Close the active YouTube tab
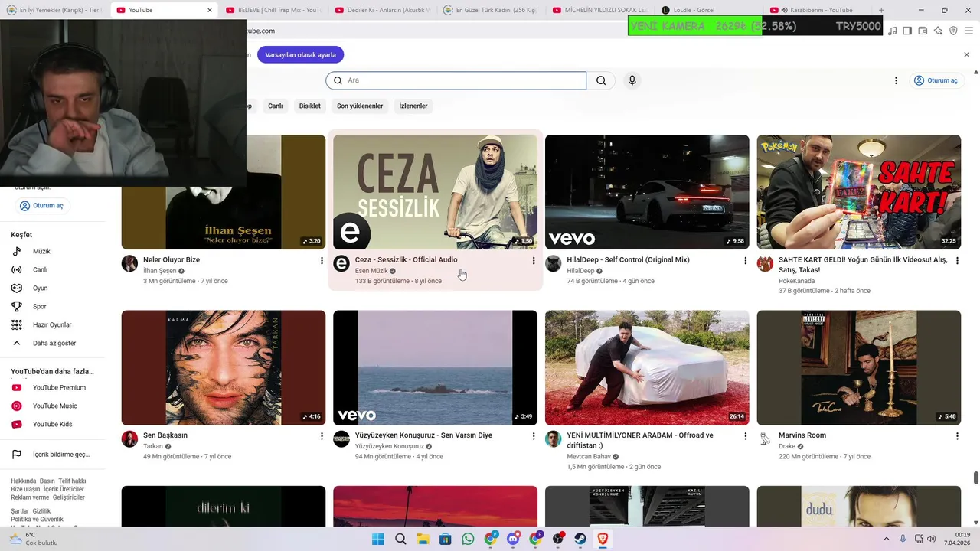Image resolution: width=980 pixels, height=551 pixels. pos(210,10)
